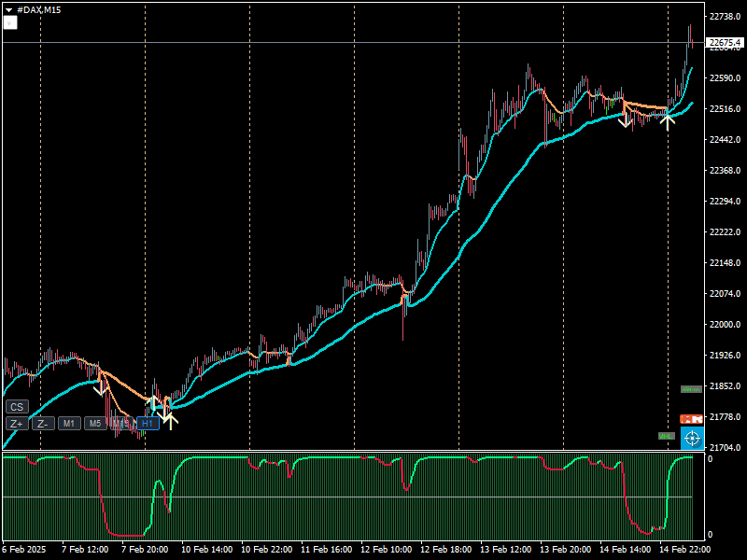Viewport: 747px width, 560px height.
Task: Click the 22738.0 price scale label
Action: coord(726,17)
